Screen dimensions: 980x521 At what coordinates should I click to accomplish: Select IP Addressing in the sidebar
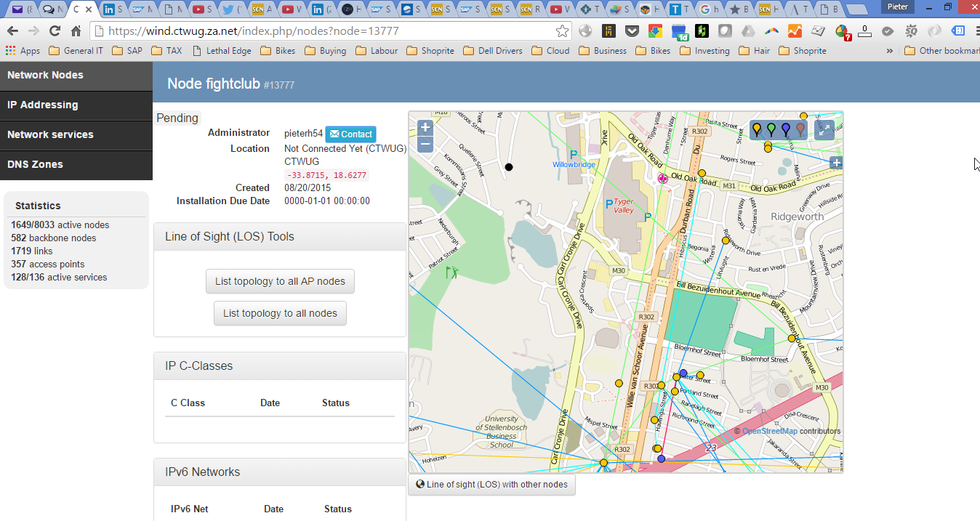pos(42,105)
